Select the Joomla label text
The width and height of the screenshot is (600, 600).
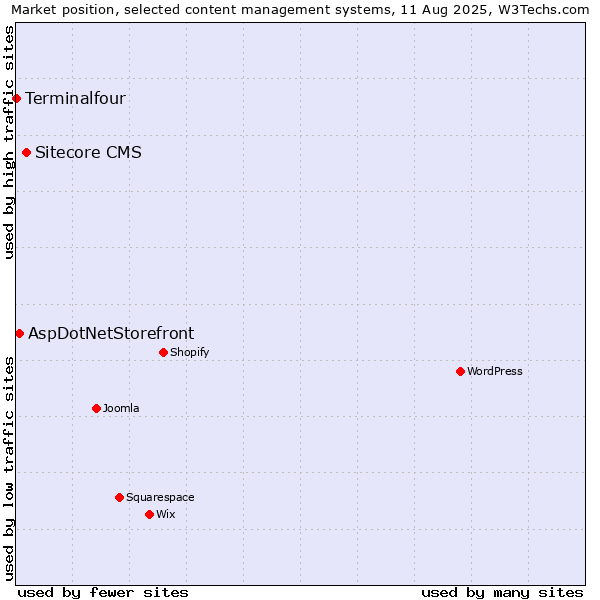click(121, 408)
